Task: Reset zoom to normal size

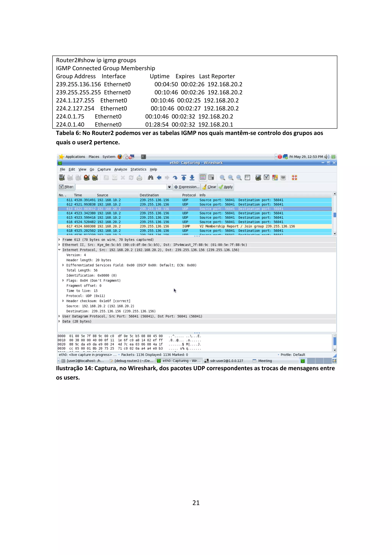Action: point(239,178)
